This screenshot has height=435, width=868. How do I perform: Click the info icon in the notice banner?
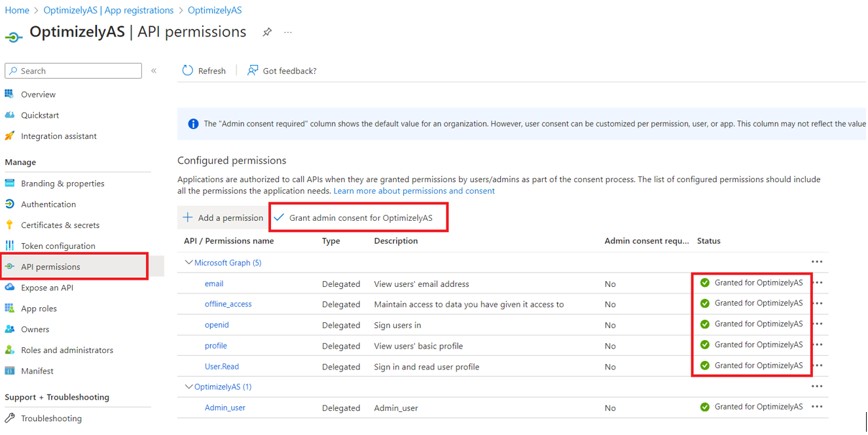point(193,124)
